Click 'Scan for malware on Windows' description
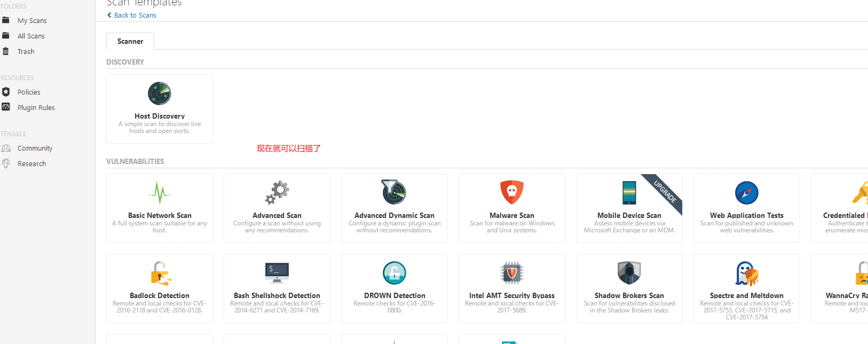This screenshot has width=868, height=344. (512, 226)
